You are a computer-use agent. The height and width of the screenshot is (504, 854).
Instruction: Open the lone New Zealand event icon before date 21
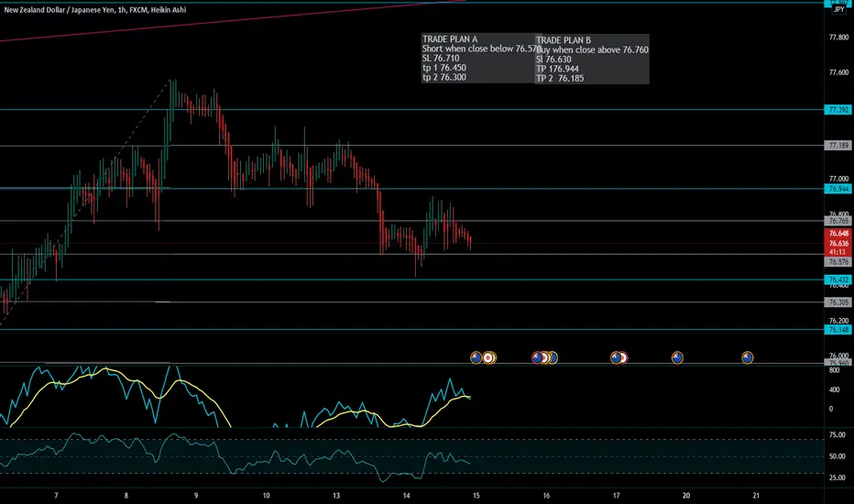coord(748,357)
